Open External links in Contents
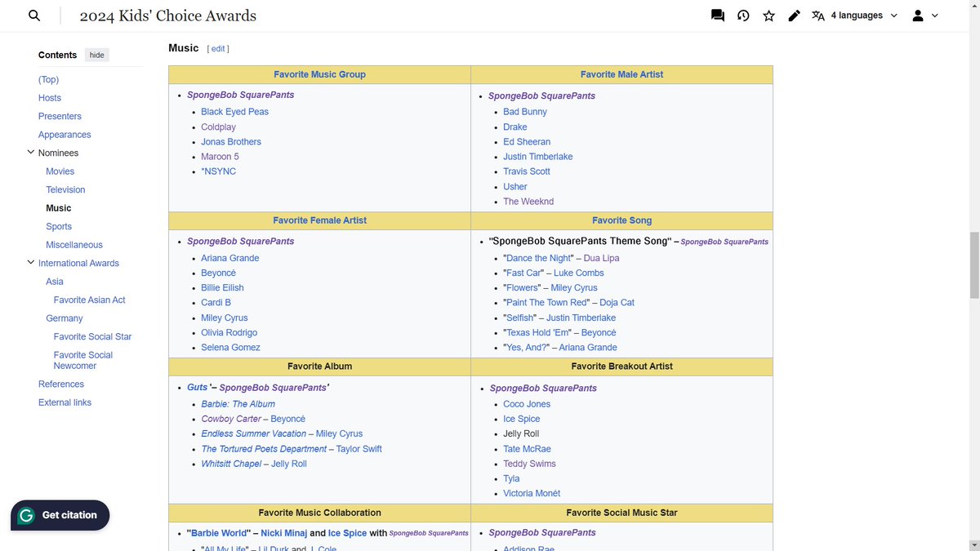This screenshot has height=551, width=980. pos(65,402)
